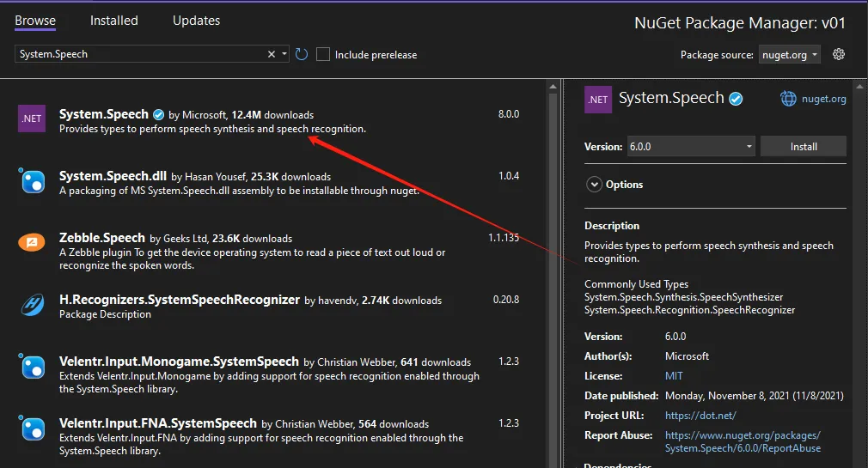Click System.Speech.Recognition.SpeechRecognizer type text
The height and width of the screenshot is (468, 868).
(690, 310)
